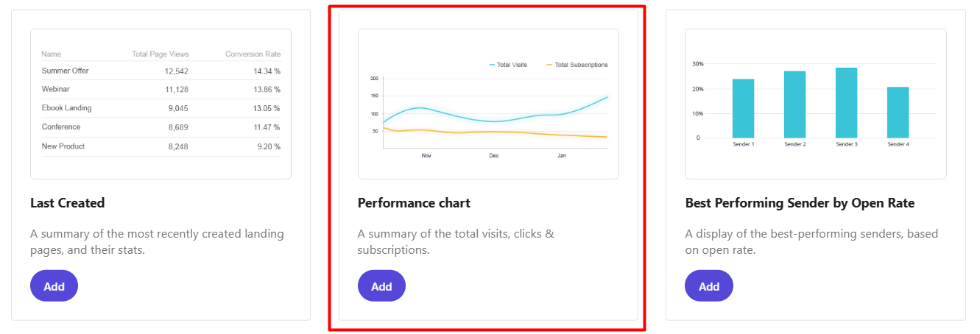
Task: Click the Performance chart title
Action: point(414,203)
